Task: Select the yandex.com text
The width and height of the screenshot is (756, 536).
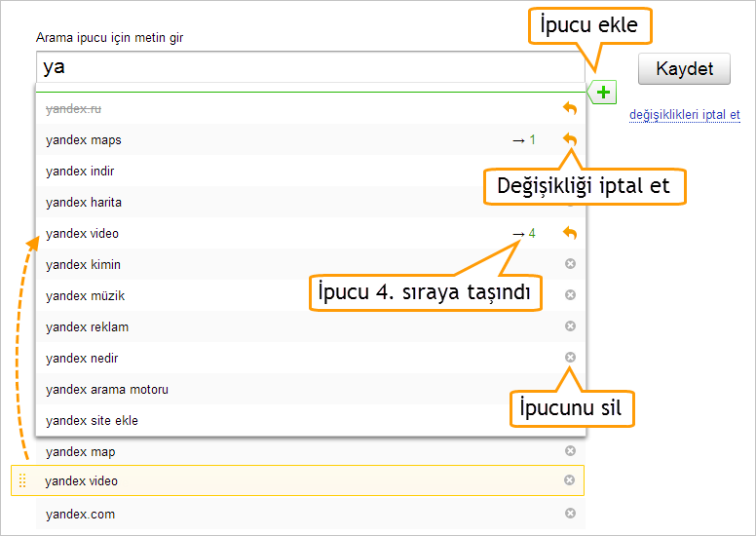Action: point(80,515)
